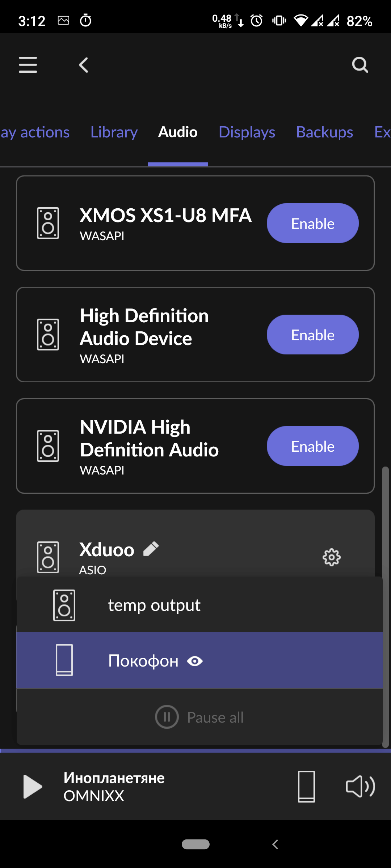Image resolution: width=391 pixels, height=868 pixels.
Task: Open Xduoo device settings gear
Action: (x=331, y=557)
